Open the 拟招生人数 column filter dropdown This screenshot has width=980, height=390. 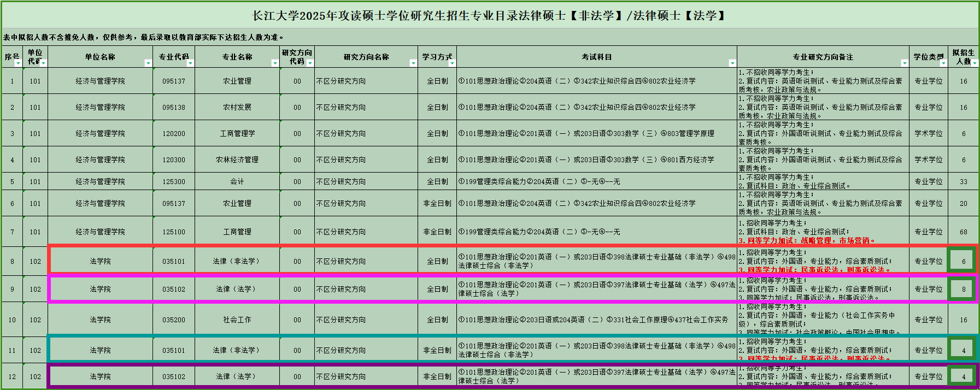pyautogui.click(x=975, y=63)
